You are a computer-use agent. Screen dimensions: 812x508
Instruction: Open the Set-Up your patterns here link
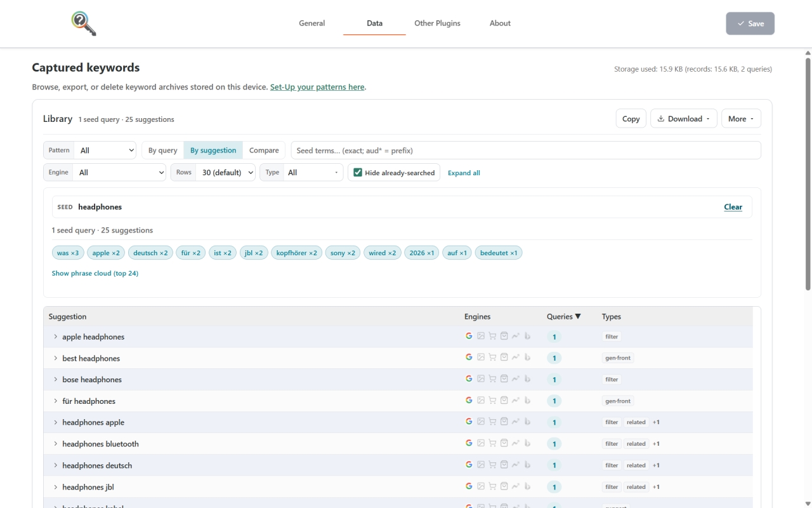[x=317, y=87]
